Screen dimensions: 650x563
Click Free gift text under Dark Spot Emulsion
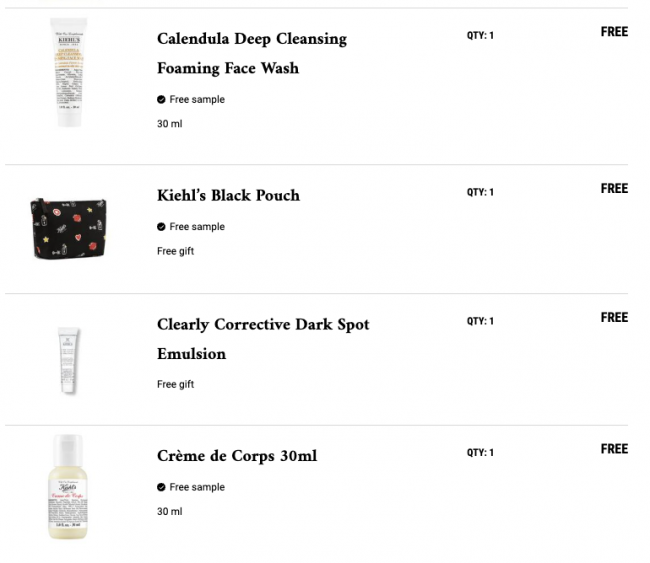click(x=175, y=384)
